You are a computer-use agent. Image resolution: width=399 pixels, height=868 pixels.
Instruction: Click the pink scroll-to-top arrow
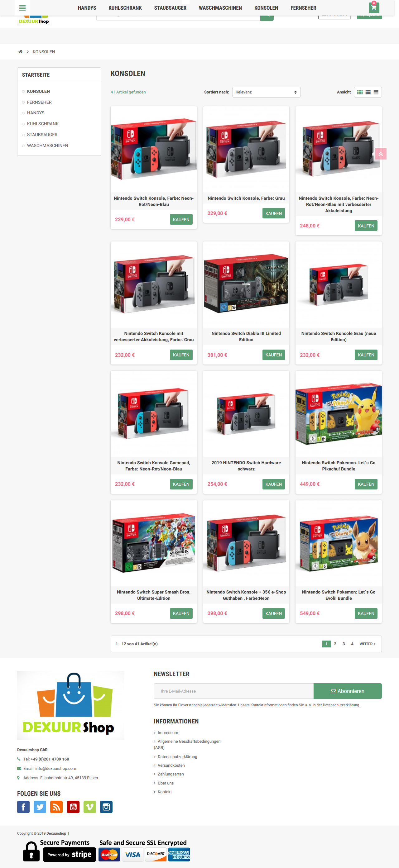[x=381, y=154]
